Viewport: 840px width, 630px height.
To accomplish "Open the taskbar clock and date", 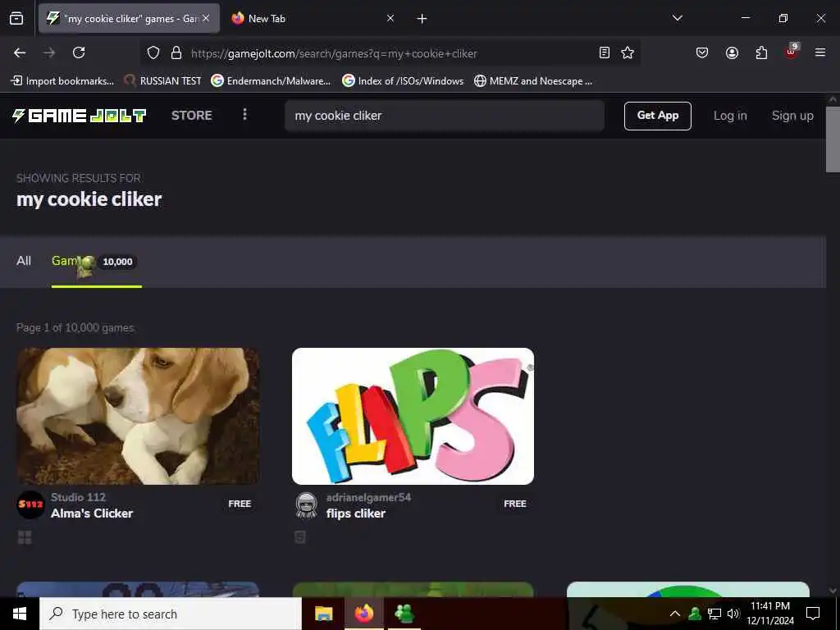I will 770,614.
